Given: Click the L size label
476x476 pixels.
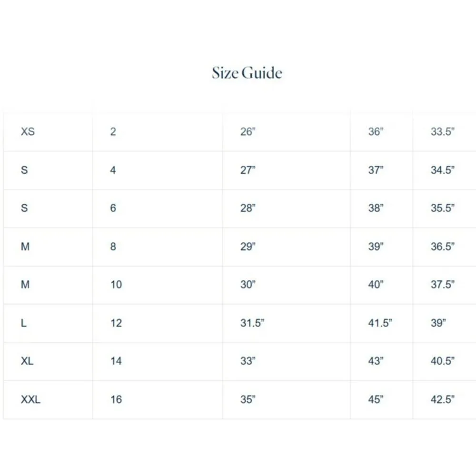Looking at the screenshot, I should click(x=24, y=323).
